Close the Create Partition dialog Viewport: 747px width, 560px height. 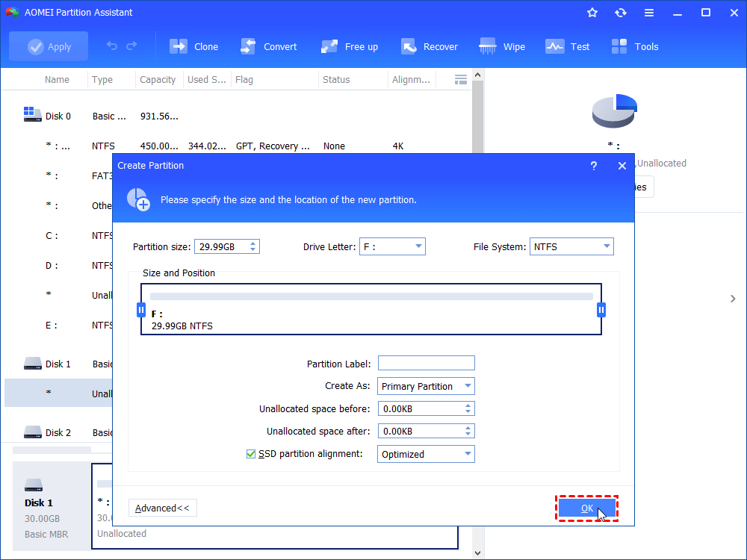[x=622, y=166]
